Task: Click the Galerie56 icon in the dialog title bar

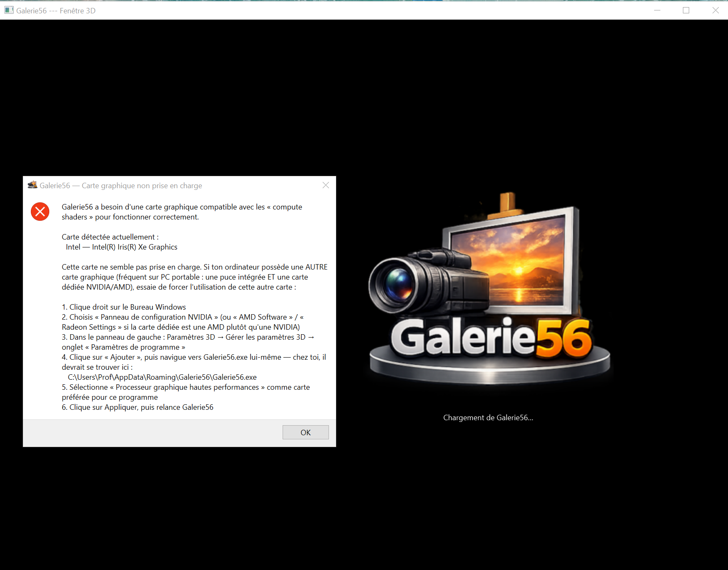Action: click(x=32, y=185)
